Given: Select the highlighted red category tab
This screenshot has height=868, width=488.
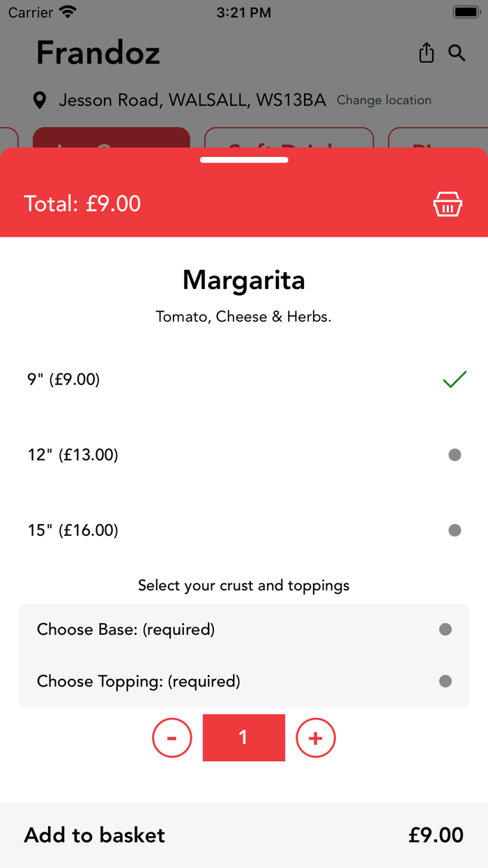Looking at the screenshot, I should point(112,138).
